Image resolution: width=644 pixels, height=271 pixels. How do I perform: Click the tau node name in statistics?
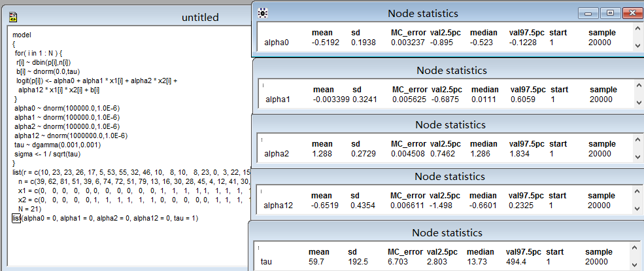pyautogui.click(x=267, y=262)
